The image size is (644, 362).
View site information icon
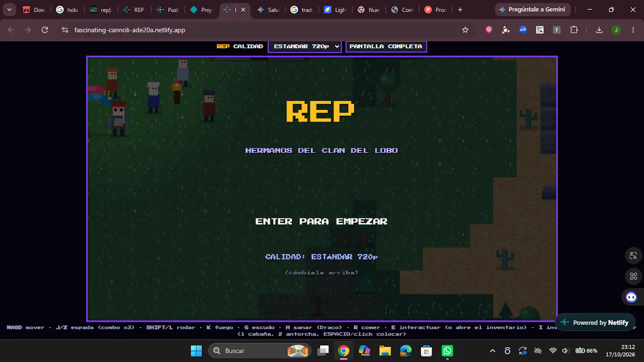click(65, 30)
